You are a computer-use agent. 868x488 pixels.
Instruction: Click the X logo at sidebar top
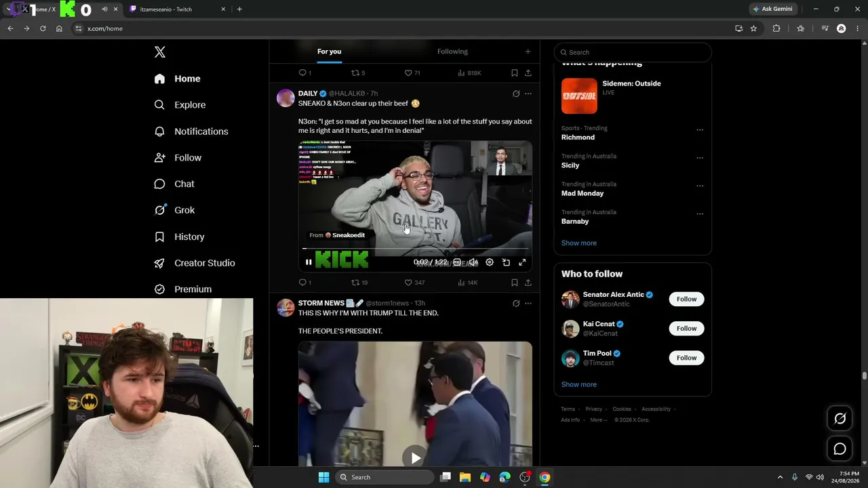tap(160, 52)
